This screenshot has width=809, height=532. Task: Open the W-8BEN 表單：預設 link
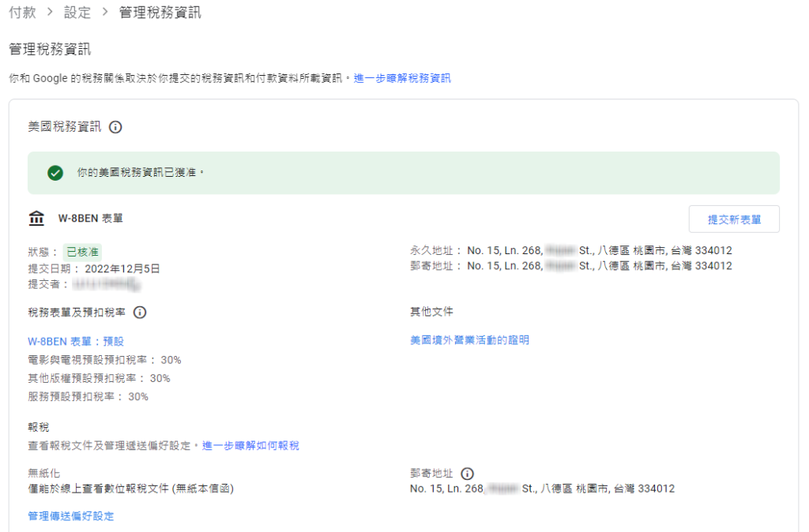point(76,341)
